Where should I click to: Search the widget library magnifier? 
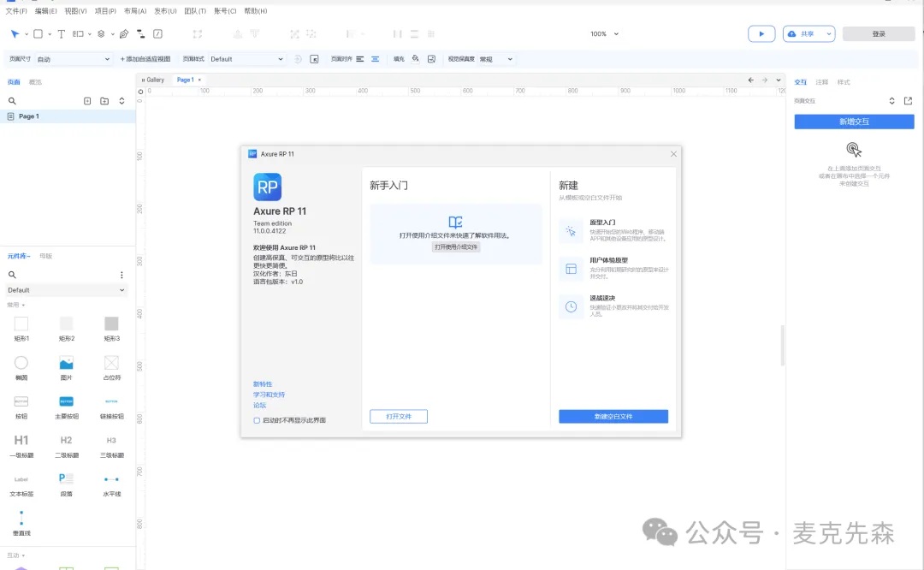12,275
